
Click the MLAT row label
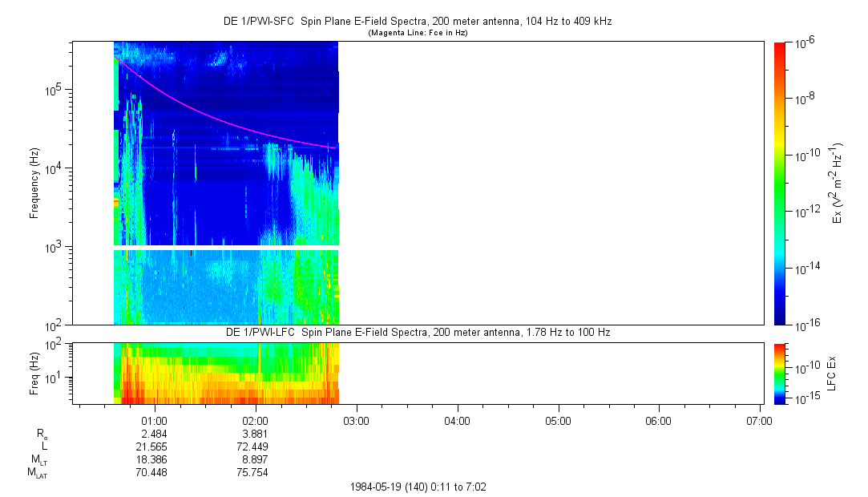[x=38, y=473]
